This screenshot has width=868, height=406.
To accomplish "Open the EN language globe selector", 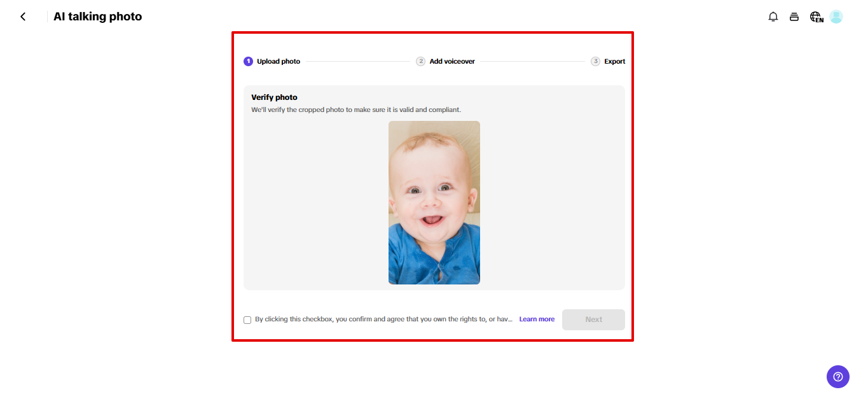I will pyautogui.click(x=816, y=17).
